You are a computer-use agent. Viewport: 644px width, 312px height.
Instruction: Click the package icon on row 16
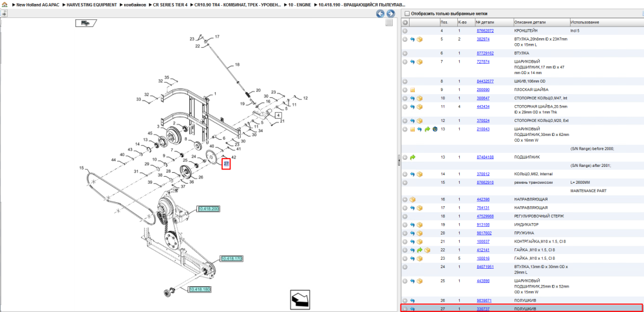tap(412, 199)
